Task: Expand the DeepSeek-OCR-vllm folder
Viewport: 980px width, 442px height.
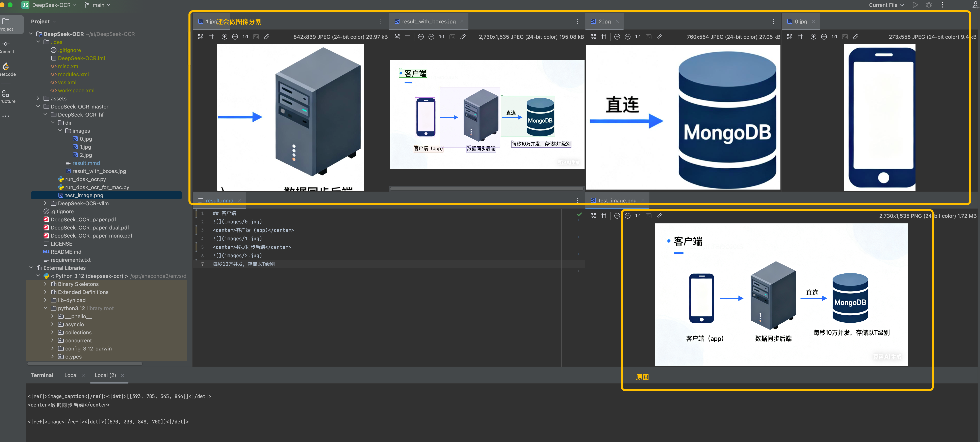Action: (x=45, y=203)
